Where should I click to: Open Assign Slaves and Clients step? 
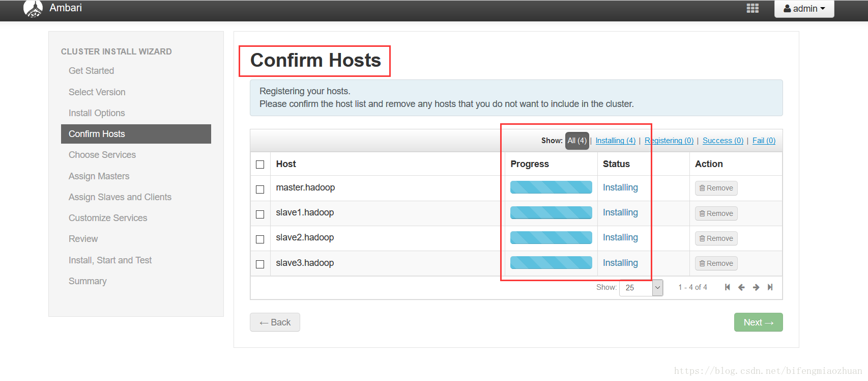(120, 197)
